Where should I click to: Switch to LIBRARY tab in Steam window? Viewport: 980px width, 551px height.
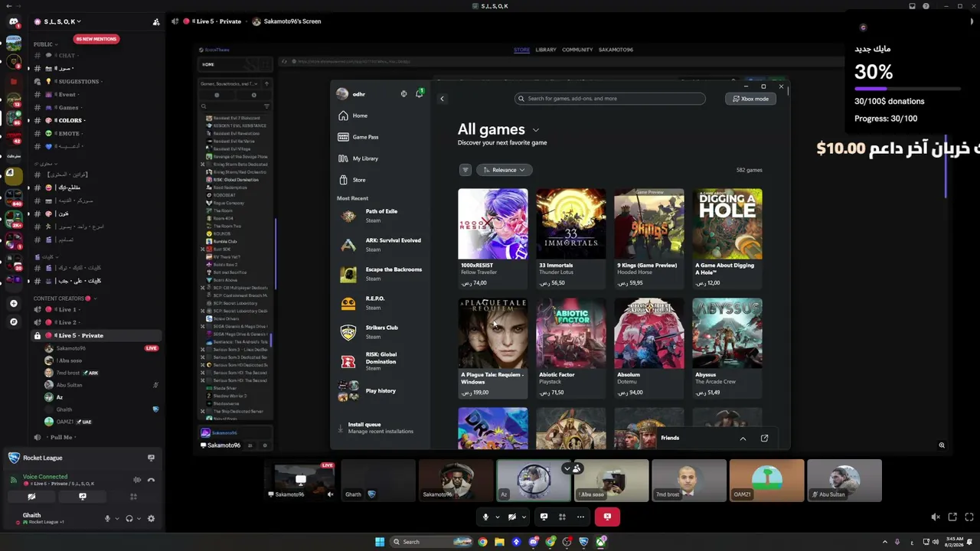(x=546, y=50)
